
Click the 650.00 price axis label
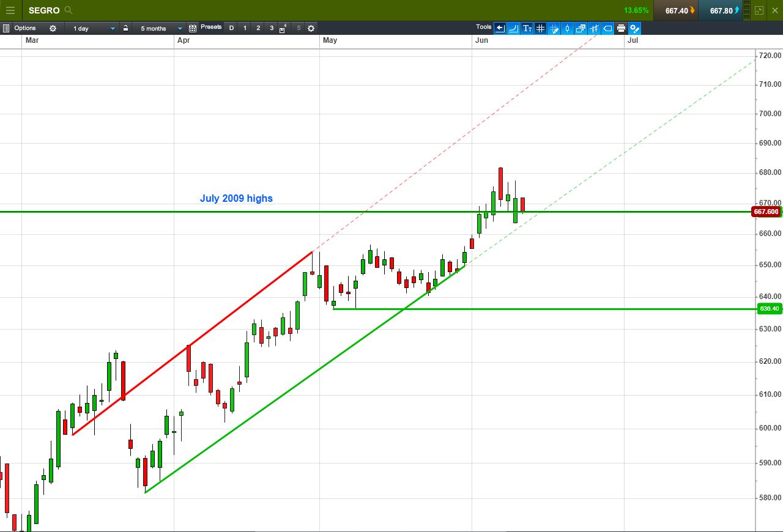[x=770, y=265]
